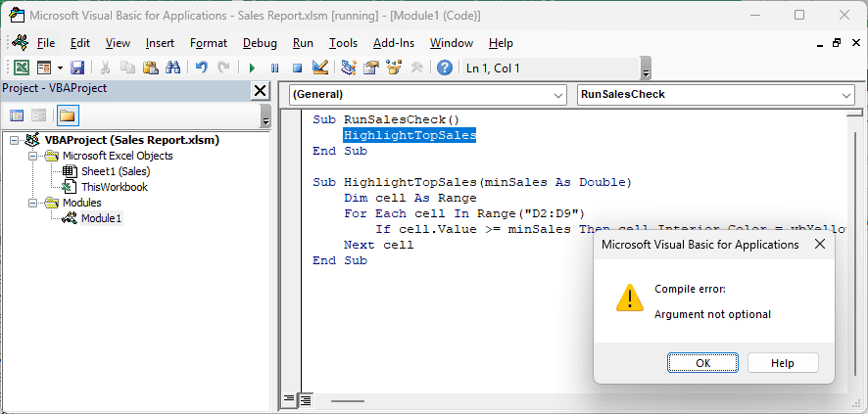Screen dimensions: 868x414
Task: Open the Help menu
Action: pyautogui.click(x=501, y=43)
